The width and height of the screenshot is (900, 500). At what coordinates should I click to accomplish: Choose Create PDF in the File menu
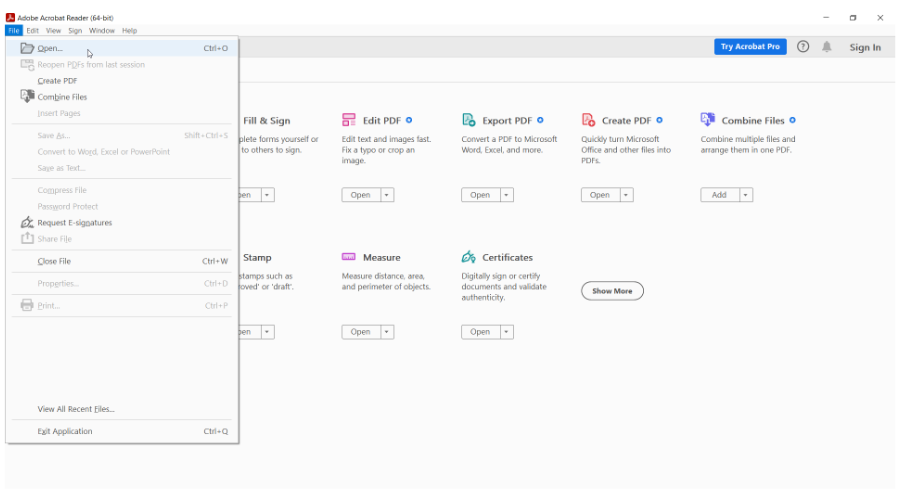[x=122, y=81]
